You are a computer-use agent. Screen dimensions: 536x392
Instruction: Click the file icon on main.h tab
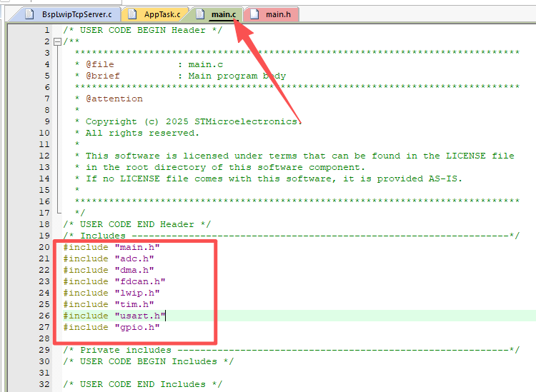(x=254, y=14)
